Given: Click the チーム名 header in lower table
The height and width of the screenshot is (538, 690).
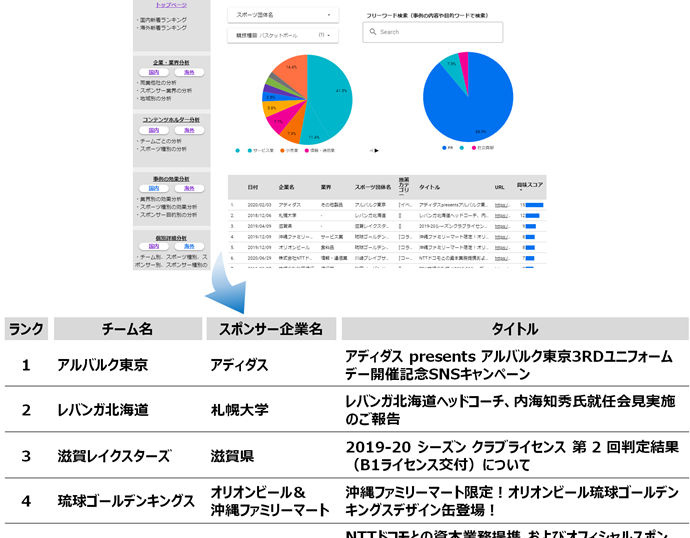Looking at the screenshot, I should pos(128,329).
